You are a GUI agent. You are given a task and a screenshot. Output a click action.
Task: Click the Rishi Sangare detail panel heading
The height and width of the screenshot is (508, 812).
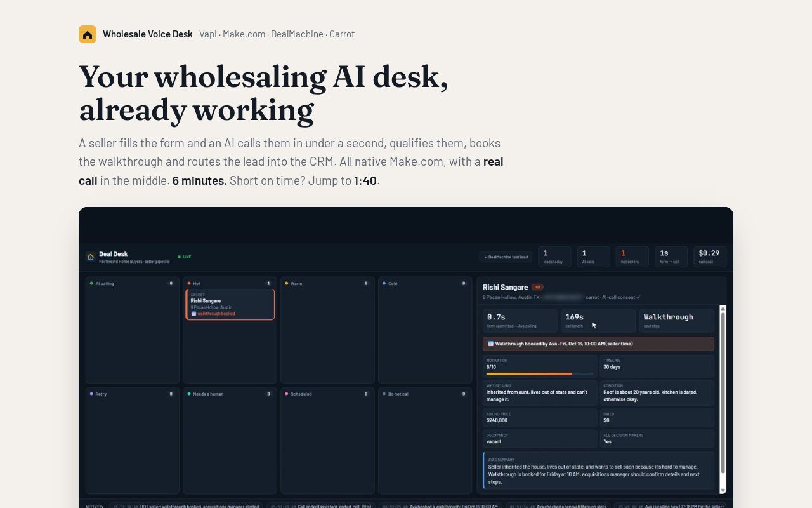tap(506, 287)
